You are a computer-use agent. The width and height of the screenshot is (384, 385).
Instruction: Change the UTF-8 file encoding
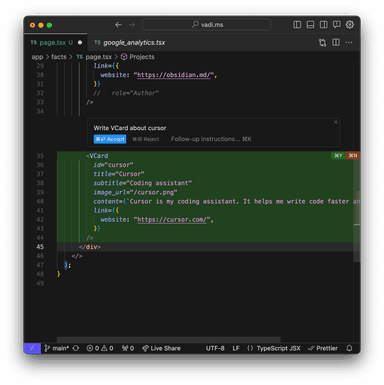(x=215, y=348)
